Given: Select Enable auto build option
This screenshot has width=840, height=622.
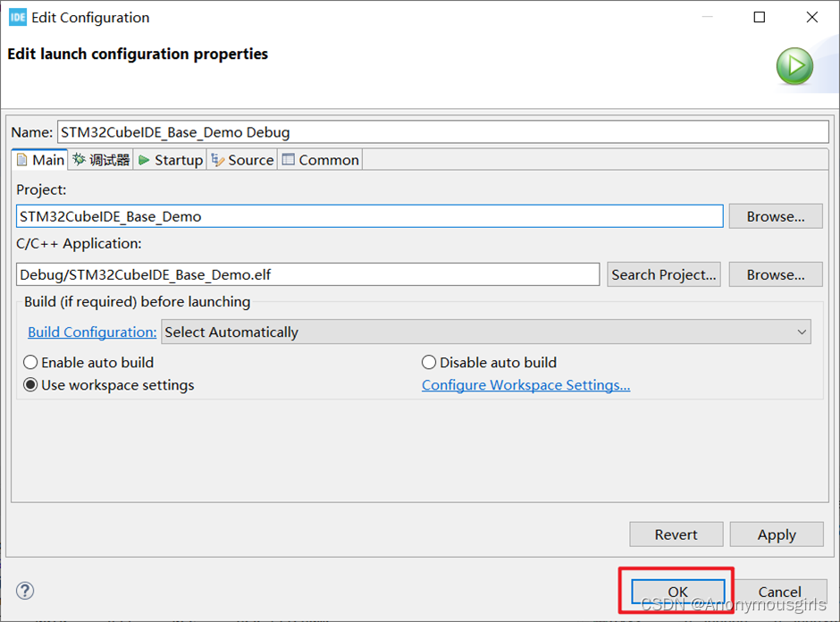Looking at the screenshot, I should (x=89, y=363).
